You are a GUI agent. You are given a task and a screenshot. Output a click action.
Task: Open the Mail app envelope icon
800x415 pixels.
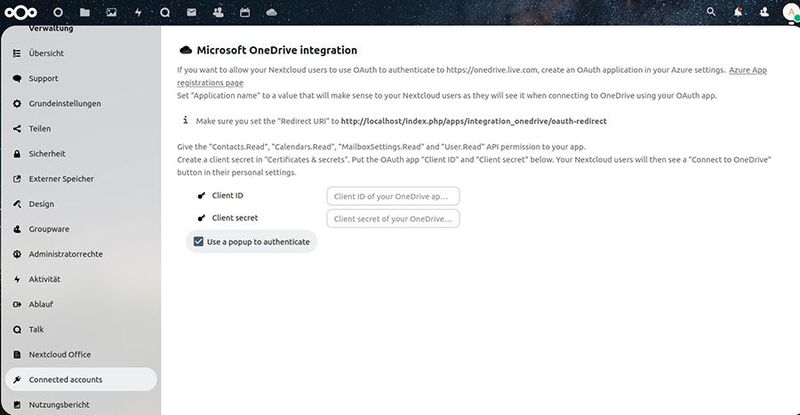point(192,12)
